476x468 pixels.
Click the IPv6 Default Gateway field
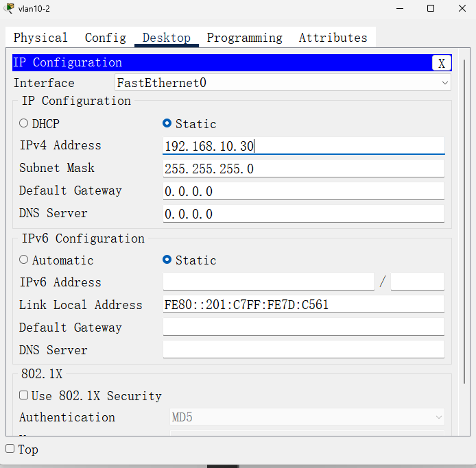304,328
